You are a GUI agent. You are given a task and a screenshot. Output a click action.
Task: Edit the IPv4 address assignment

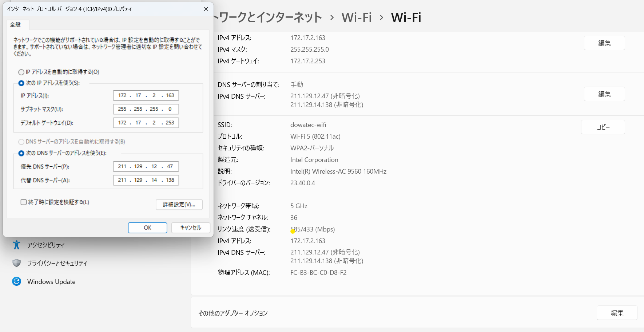(x=604, y=43)
